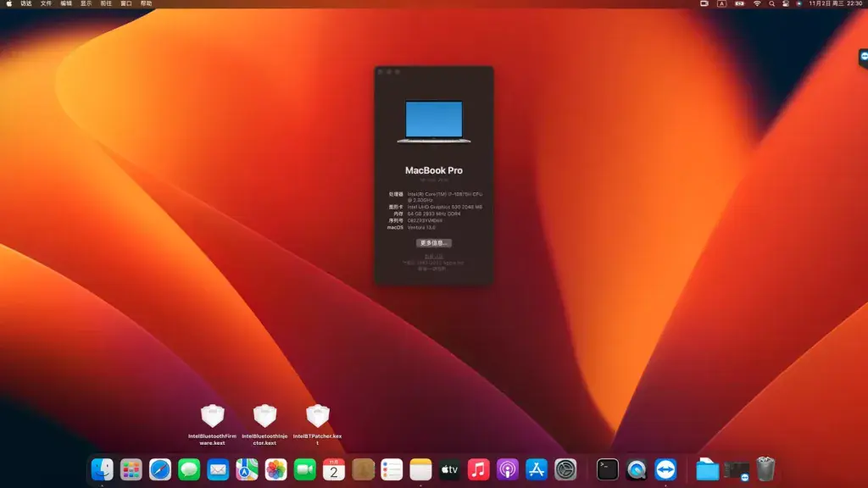The width and height of the screenshot is (868, 488).
Task: Open Podcasts from the Dock
Action: coord(508,469)
